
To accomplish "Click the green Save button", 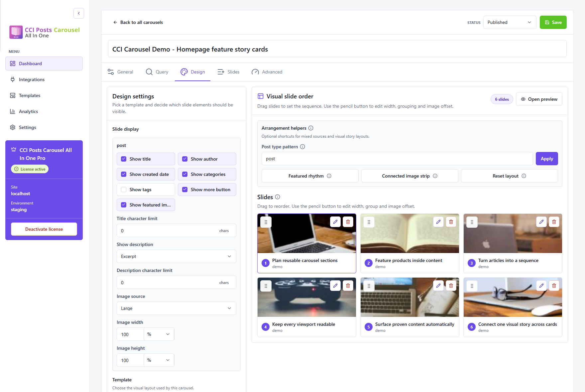I will pos(553,22).
